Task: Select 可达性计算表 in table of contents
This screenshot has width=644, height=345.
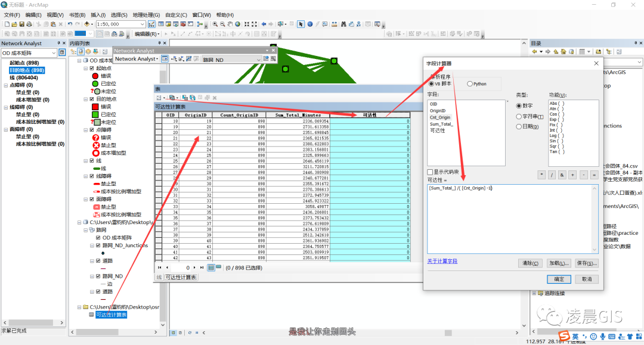Action: (x=112, y=315)
